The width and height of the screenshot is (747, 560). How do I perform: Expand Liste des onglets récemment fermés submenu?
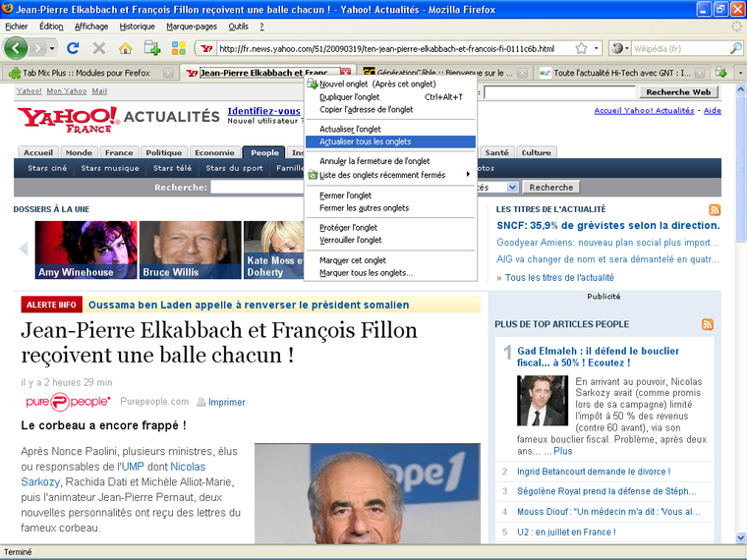point(390,175)
